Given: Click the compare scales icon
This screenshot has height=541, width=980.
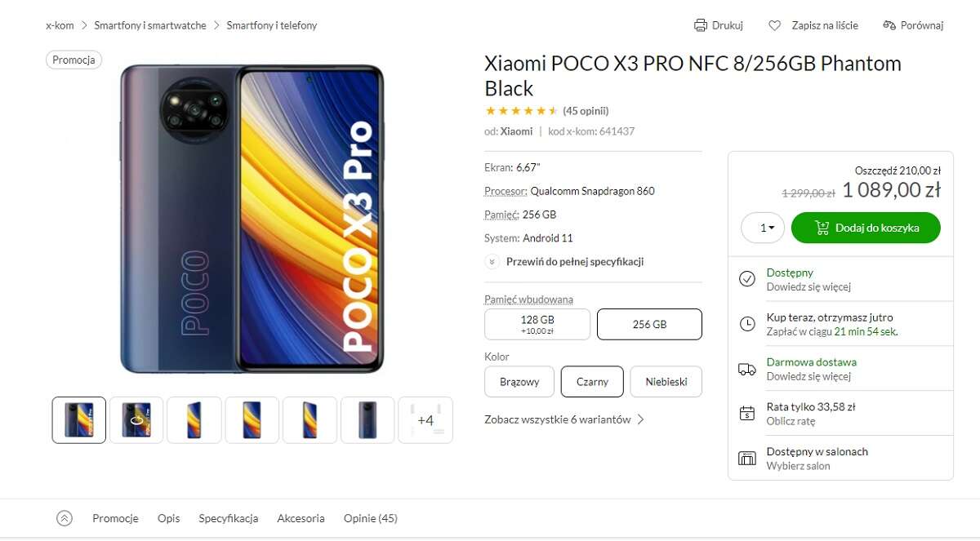Looking at the screenshot, I should pyautogui.click(x=889, y=25).
